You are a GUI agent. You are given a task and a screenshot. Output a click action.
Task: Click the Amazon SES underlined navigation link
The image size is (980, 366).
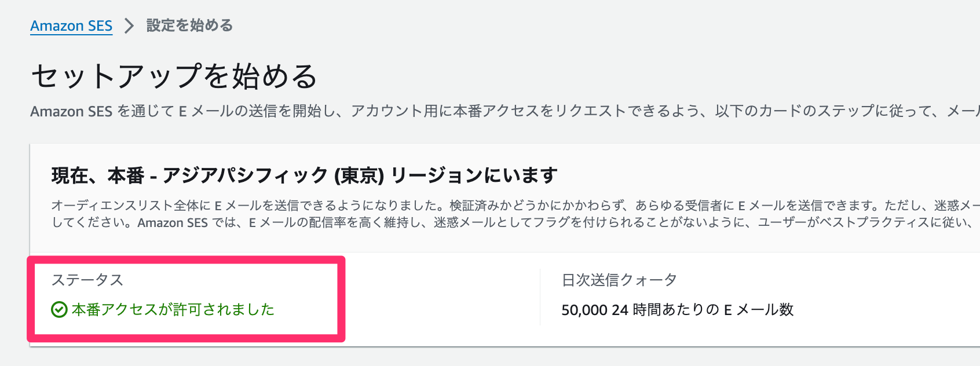pyautogui.click(x=71, y=25)
